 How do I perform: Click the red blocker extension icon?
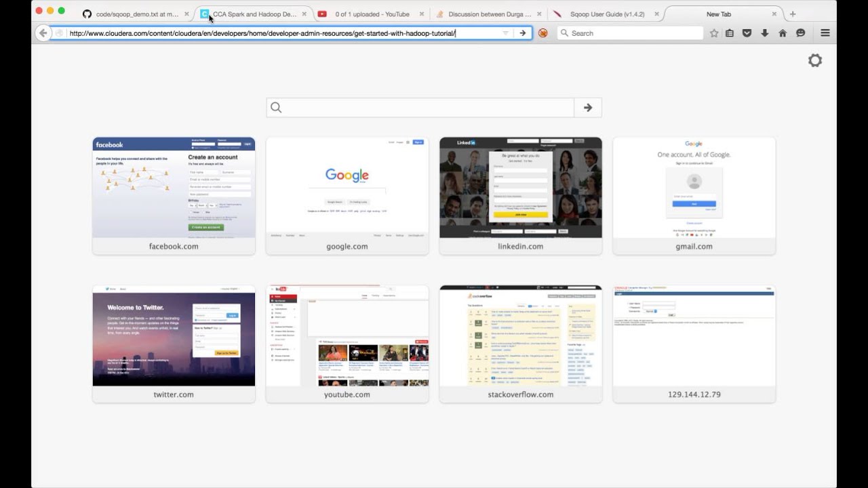coord(542,33)
